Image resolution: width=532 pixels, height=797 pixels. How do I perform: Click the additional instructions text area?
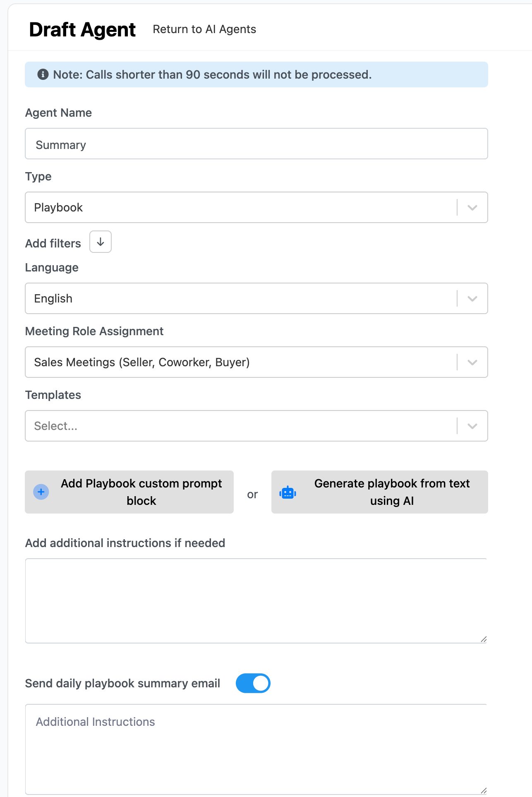pyautogui.click(x=256, y=600)
